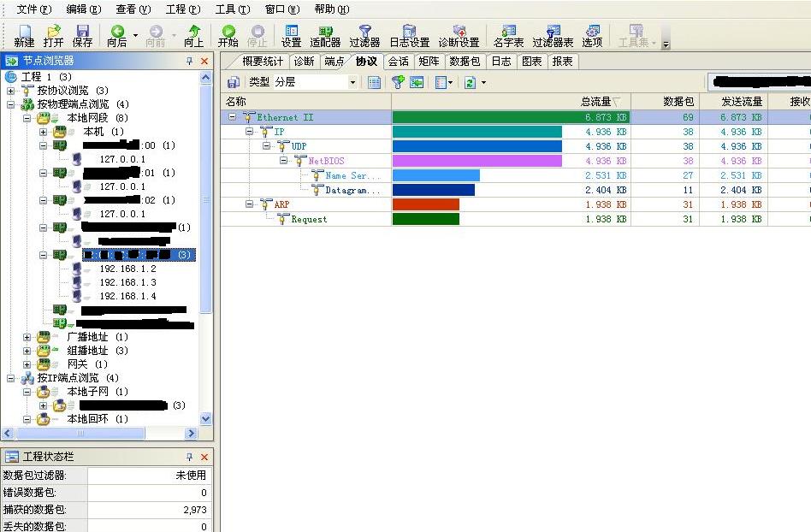Open the 过滤器 (Filter) toolbar icon
The width and height of the screenshot is (811, 532).
coord(364,35)
